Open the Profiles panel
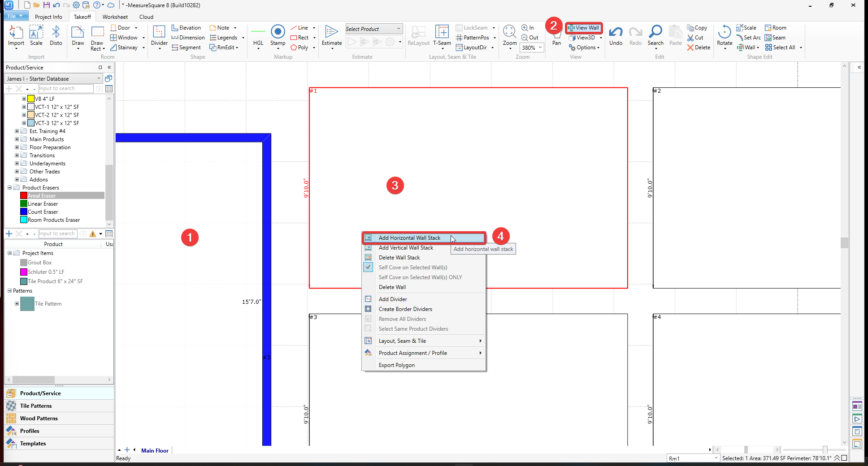 (x=30, y=431)
